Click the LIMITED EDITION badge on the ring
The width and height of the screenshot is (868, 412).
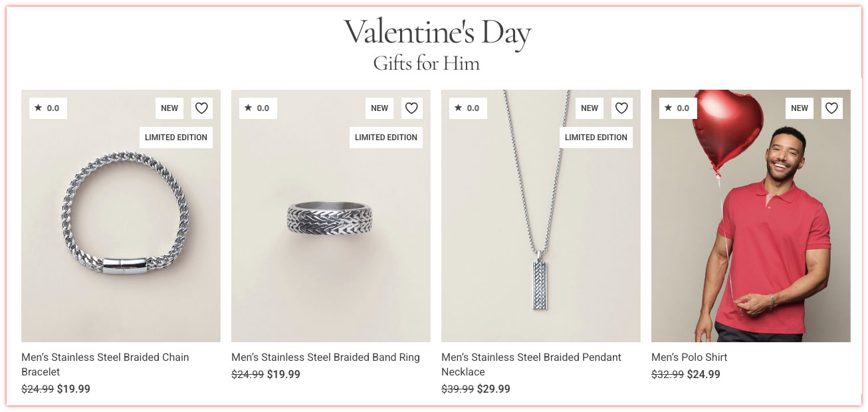click(x=385, y=137)
